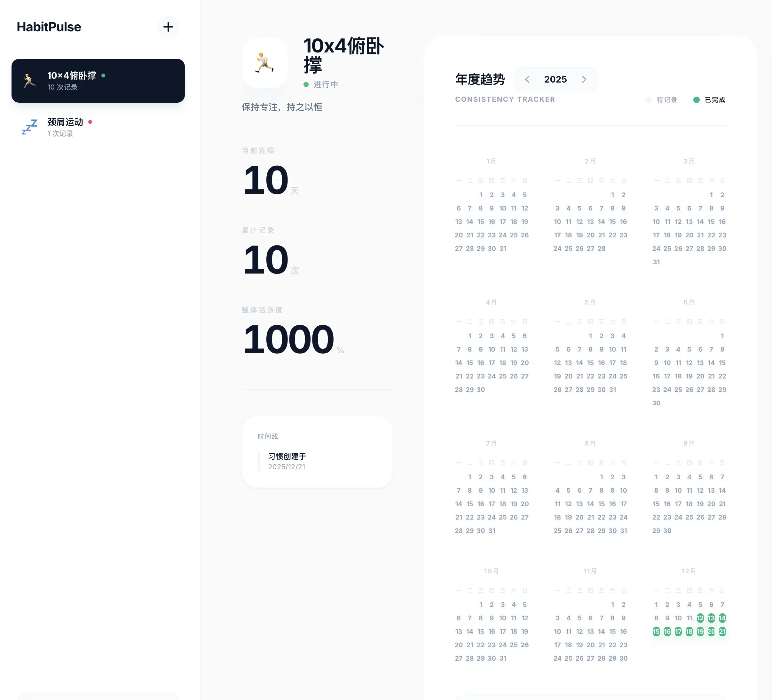Viewport: 772px width, 700px height.
Task: Click the runner icon in the sidebar item
Action: (x=29, y=80)
